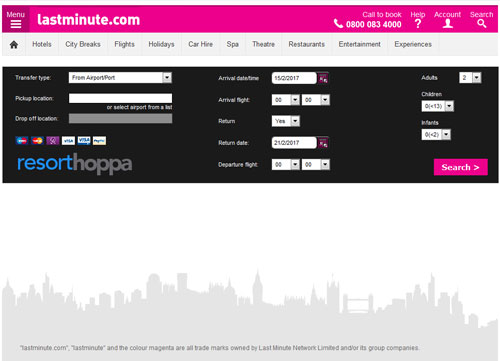Open the Spa tab
Screen dimensions: 500x361
(232, 44)
